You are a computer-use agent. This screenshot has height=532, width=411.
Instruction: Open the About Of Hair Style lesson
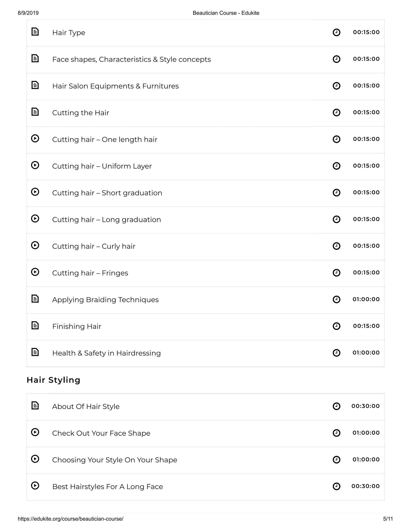[x=86, y=407]
